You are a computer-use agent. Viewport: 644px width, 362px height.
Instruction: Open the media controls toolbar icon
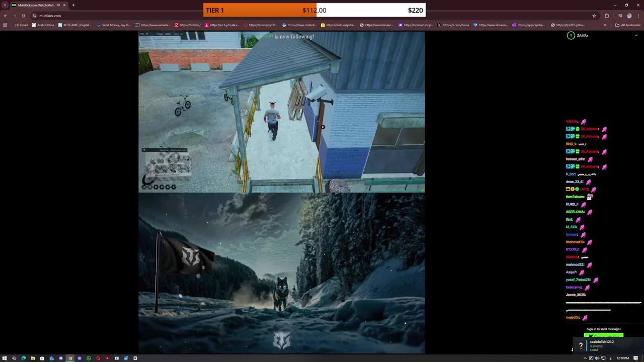click(620, 16)
